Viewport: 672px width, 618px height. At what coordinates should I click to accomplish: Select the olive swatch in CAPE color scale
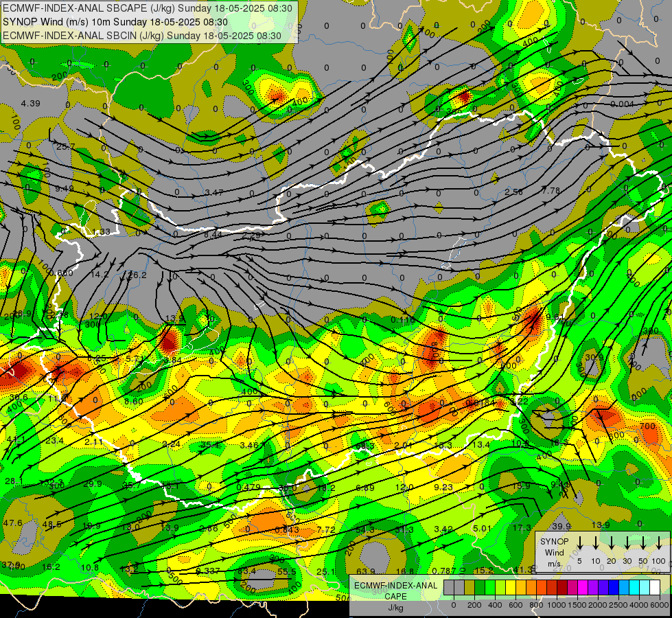coord(470,588)
